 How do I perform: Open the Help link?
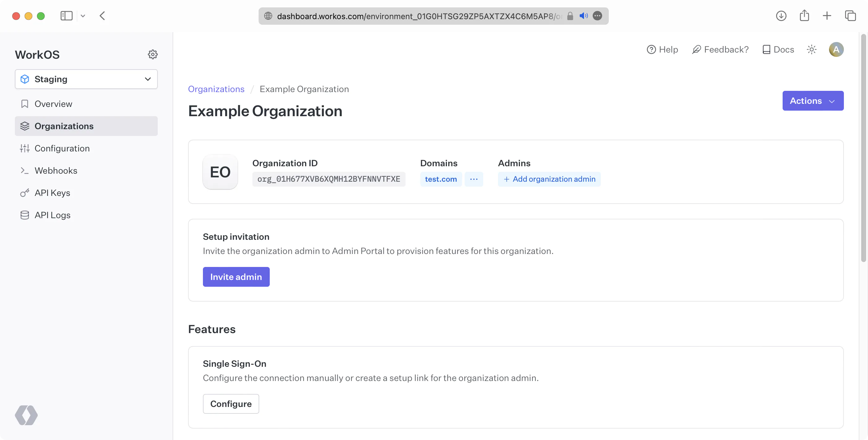662,49
